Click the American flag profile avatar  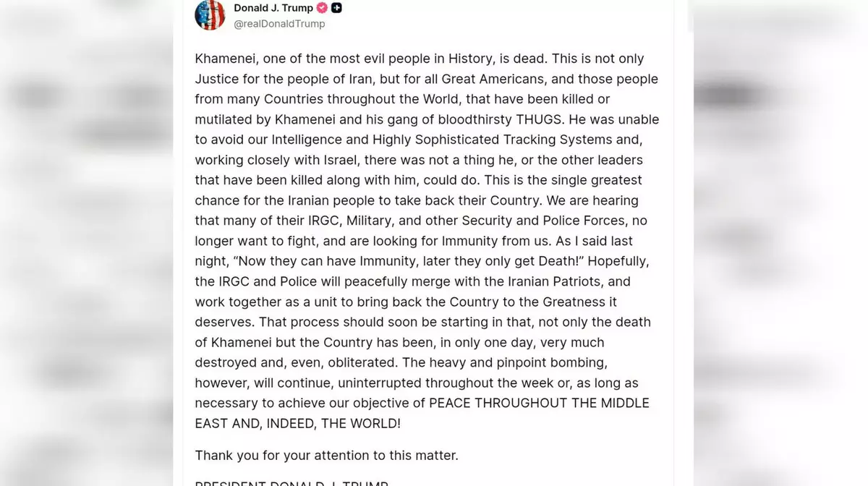(210, 15)
